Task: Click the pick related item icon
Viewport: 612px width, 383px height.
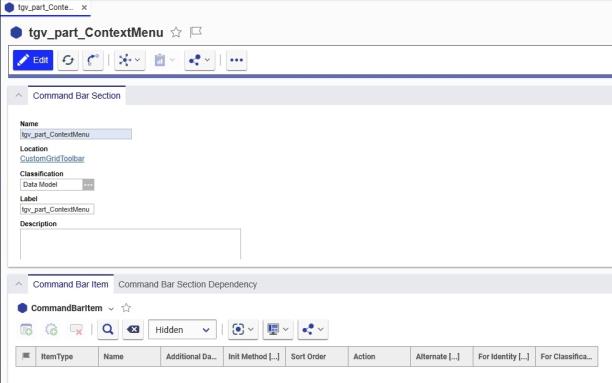Action: click(52, 330)
